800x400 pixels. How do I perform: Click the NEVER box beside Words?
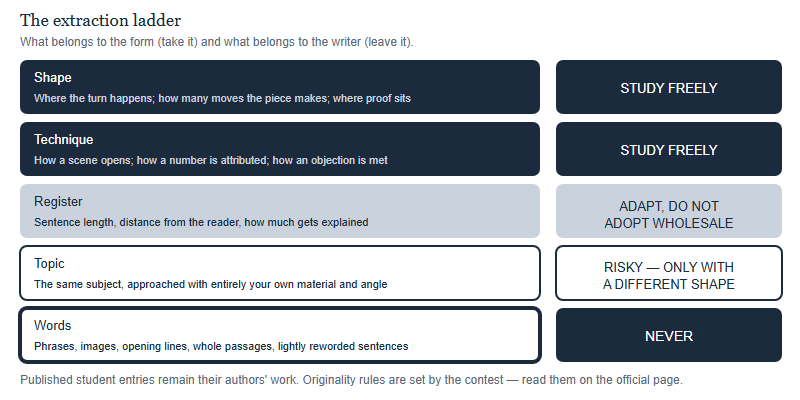(668, 335)
